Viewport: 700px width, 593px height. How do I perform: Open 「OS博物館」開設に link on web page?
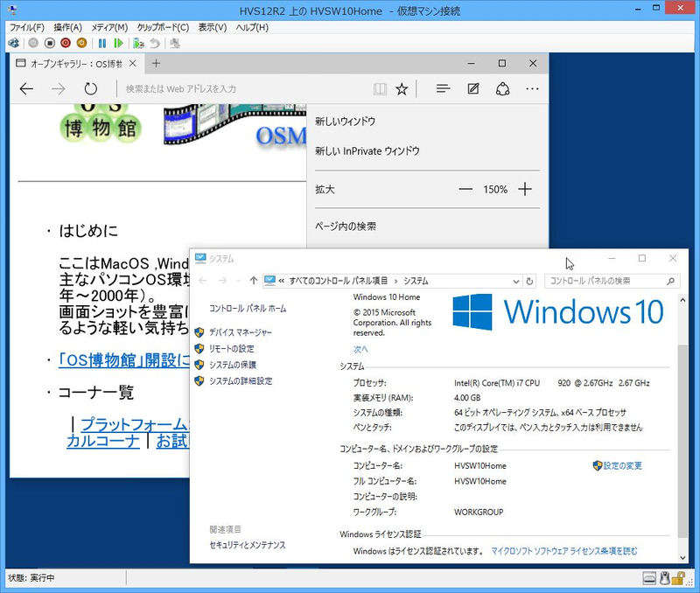124,360
